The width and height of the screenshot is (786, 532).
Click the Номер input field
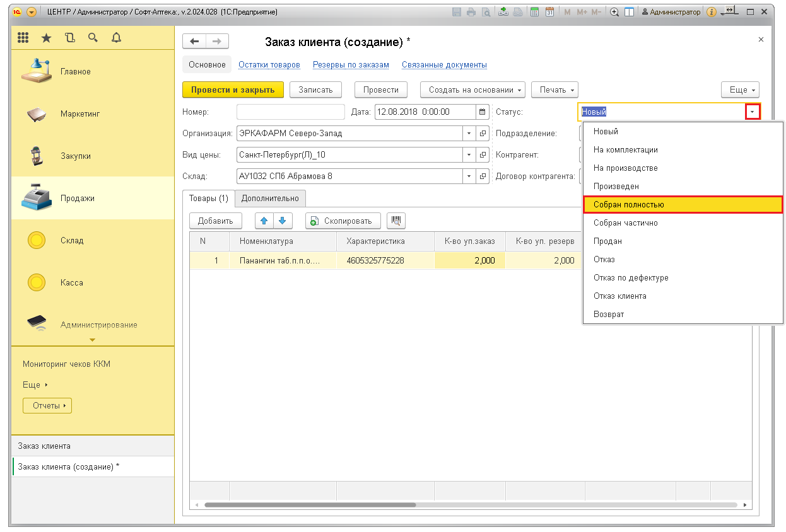point(290,112)
